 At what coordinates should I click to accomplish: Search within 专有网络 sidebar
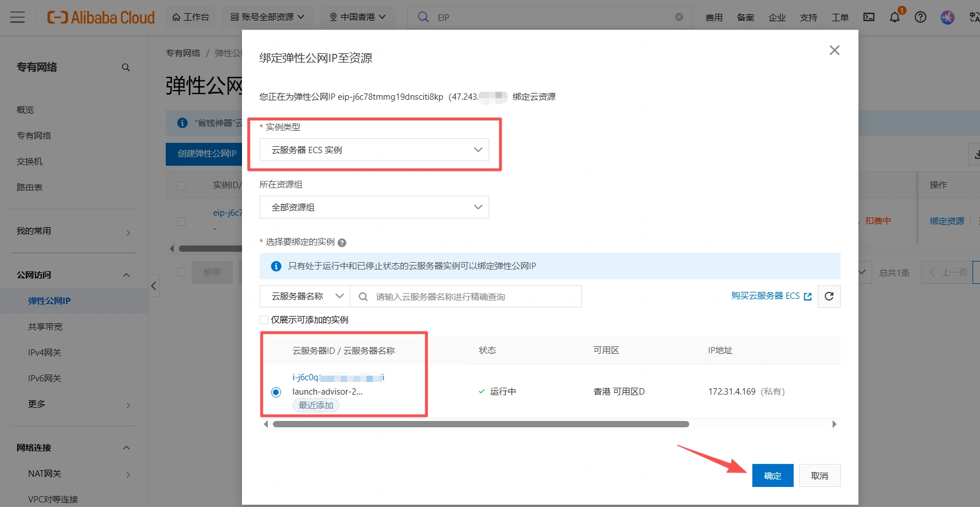pos(126,68)
